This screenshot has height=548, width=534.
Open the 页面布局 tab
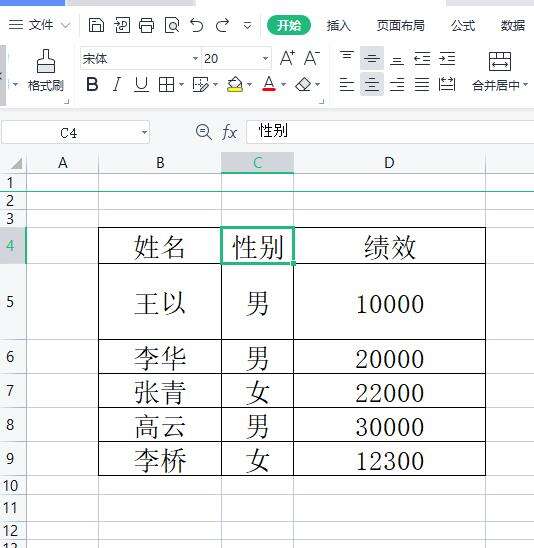(400, 26)
